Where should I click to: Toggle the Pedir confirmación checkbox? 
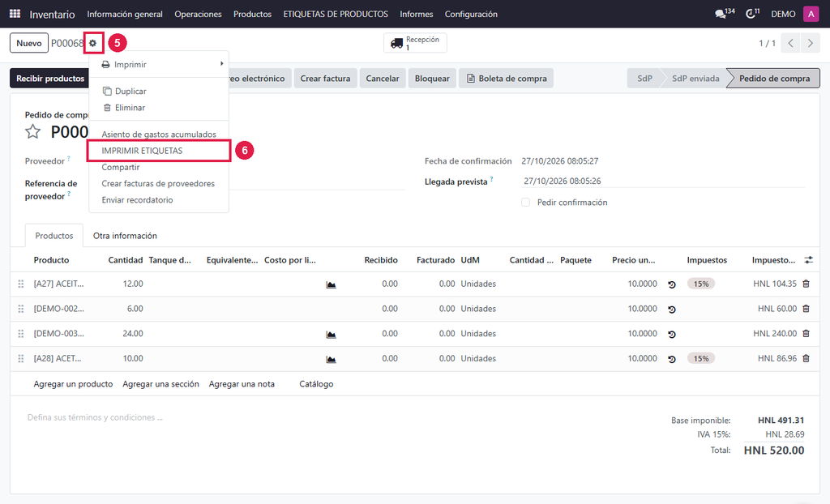pyautogui.click(x=525, y=203)
